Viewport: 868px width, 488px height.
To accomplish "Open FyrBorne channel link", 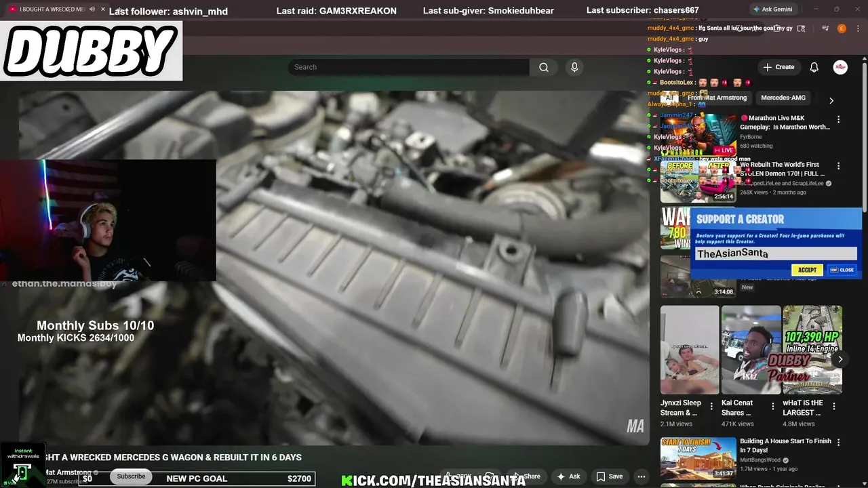I will (751, 137).
